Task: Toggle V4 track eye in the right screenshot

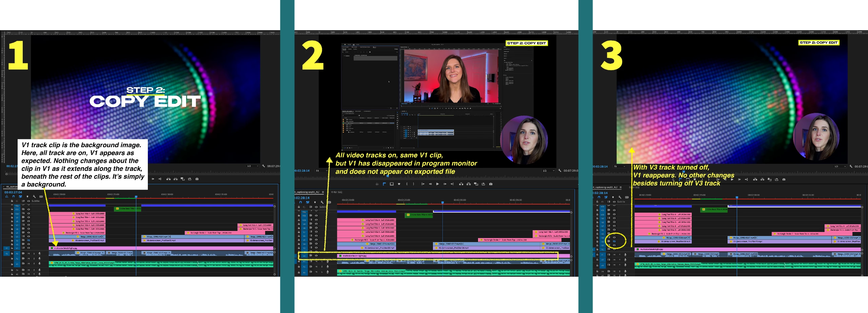Action: 614,237
